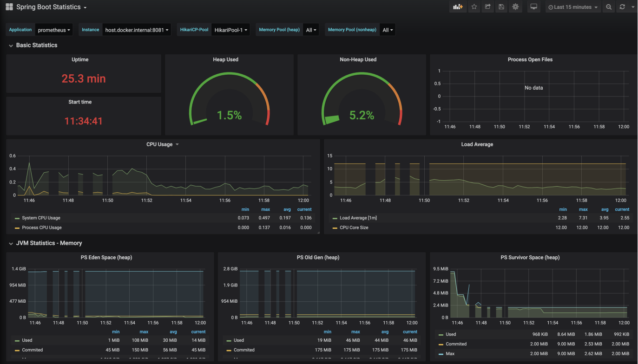Toggle Load Average [1m] series visibility
Image resolution: width=638 pixels, height=364 pixels.
click(x=358, y=218)
